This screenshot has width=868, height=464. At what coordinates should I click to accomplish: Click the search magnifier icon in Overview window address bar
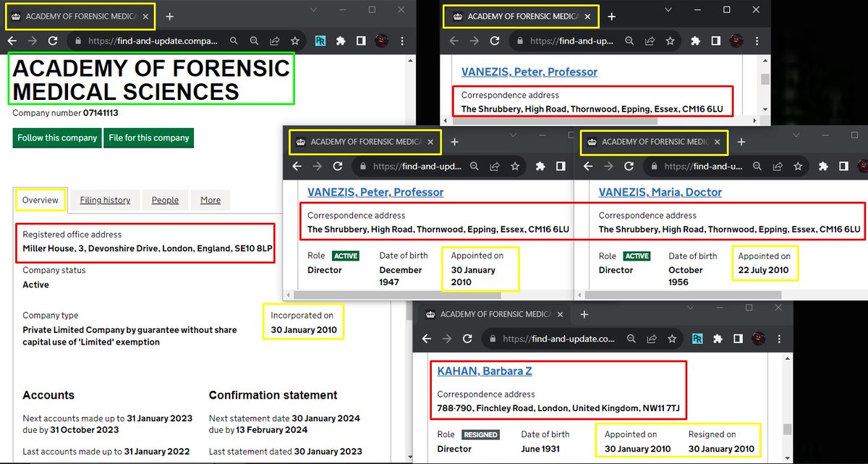[235, 41]
